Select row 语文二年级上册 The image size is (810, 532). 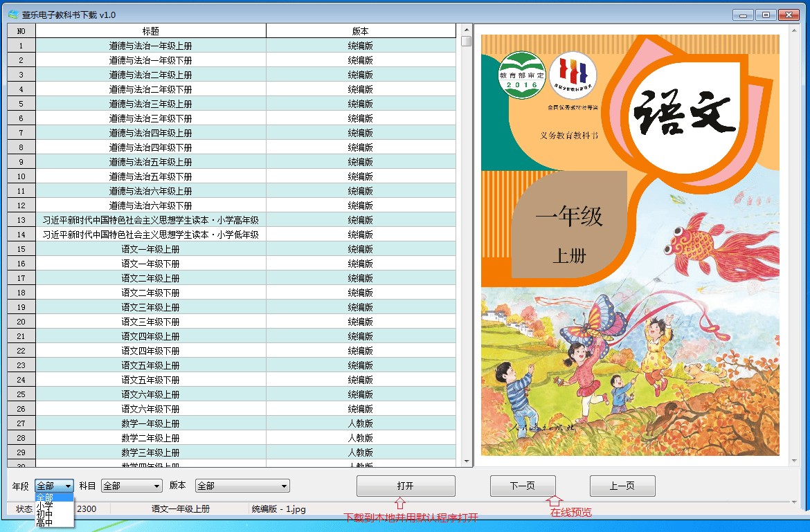[231, 277]
